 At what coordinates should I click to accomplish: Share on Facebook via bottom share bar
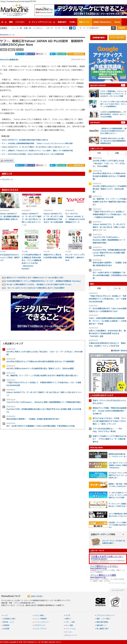pos(30,165)
